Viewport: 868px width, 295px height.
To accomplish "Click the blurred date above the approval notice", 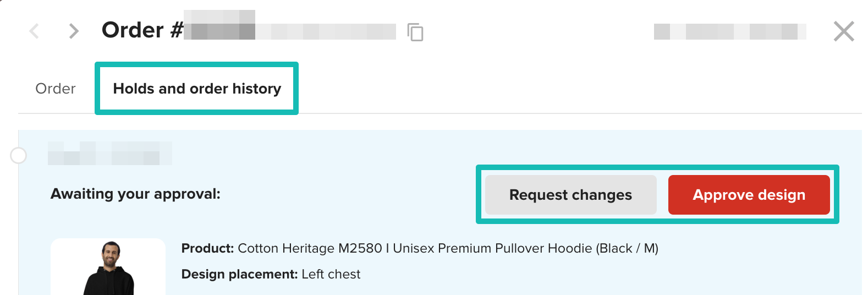I will [x=109, y=153].
